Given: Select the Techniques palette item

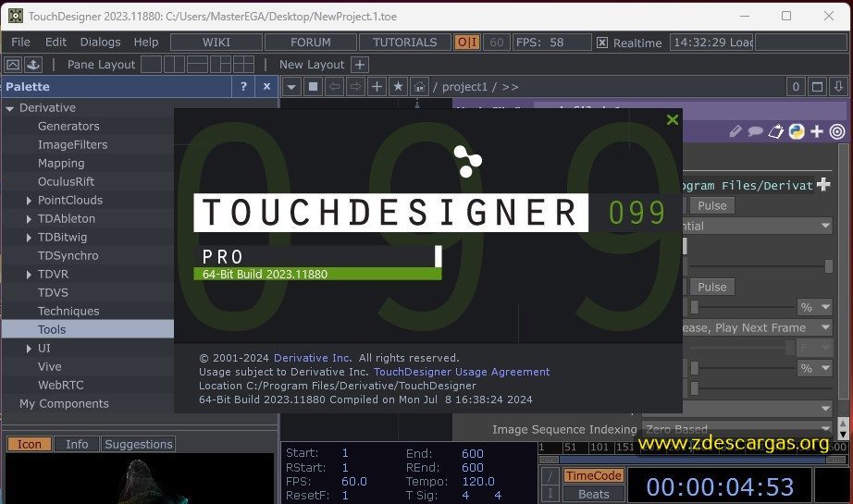Looking at the screenshot, I should (68, 311).
